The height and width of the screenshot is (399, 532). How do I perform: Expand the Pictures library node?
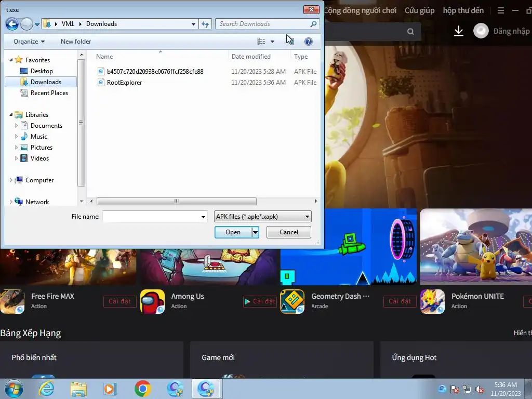tap(16, 147)
